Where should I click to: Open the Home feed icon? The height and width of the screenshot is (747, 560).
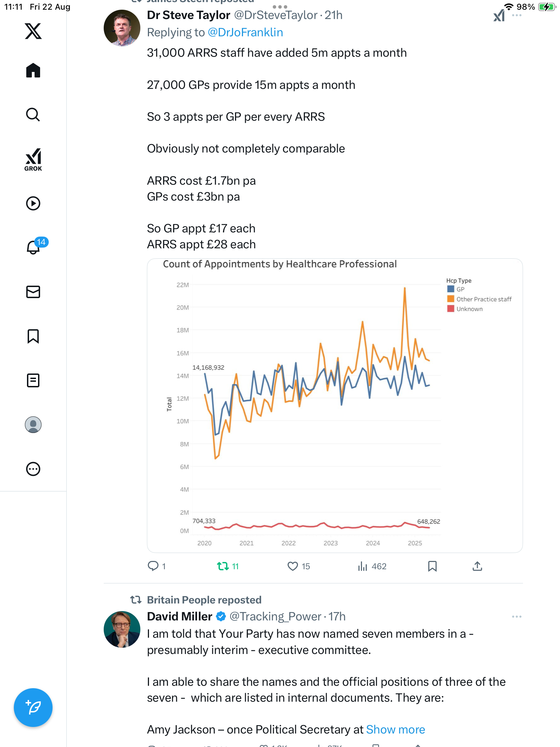click(x=33, y=71)
